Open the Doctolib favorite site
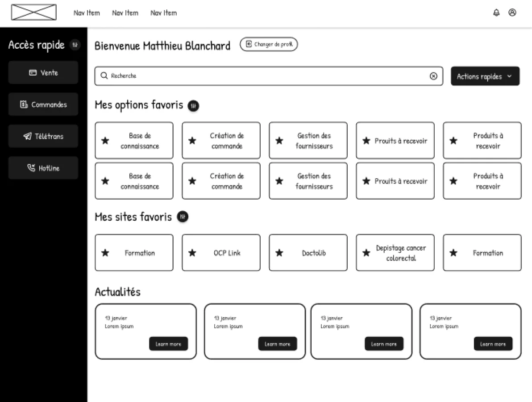This screenshot has width=532, height=402. pyautogui.click(x=308, y=253)
